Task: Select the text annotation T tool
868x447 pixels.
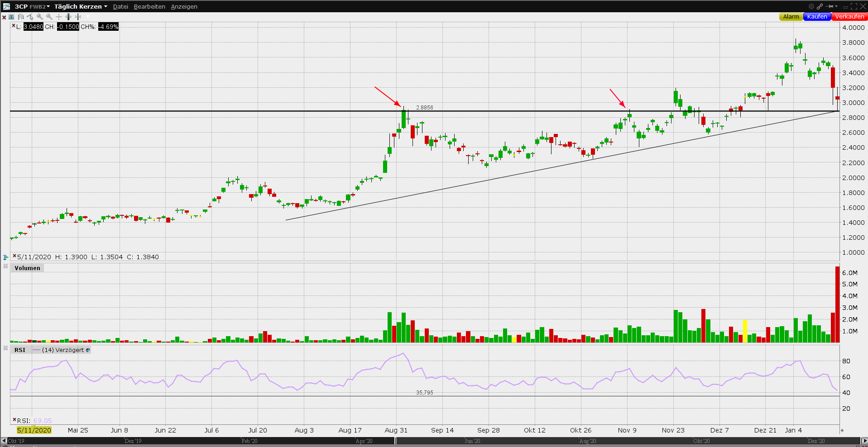Action: (12, 17)
